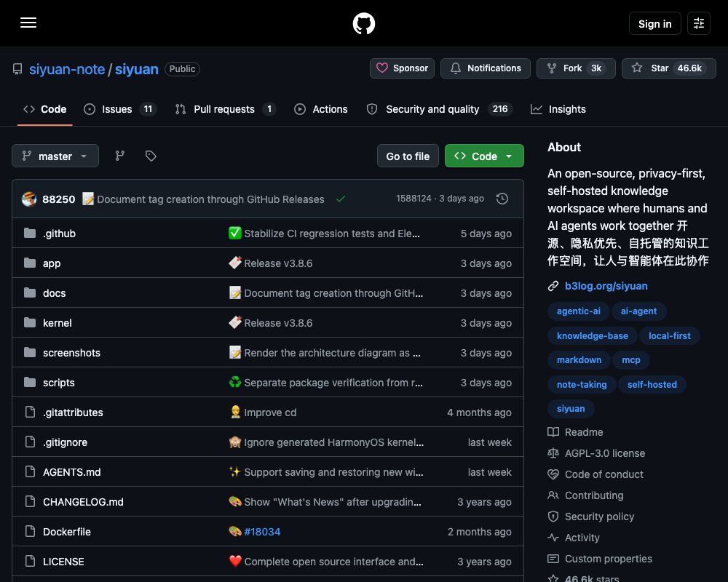The width and height of the screenshot is (728, 582).
Task: Open the b3log.org/siyuan website link
Action: click(606, 286)
